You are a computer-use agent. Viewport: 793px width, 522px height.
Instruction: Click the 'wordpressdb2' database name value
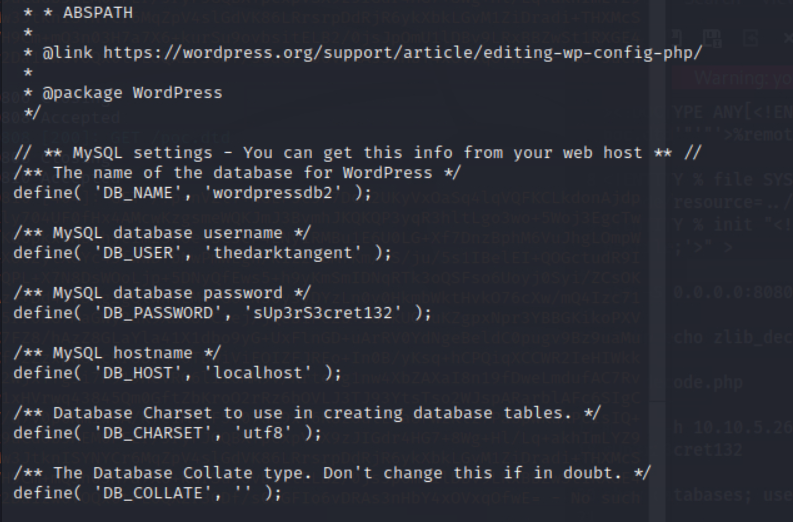tap(273, 193)
